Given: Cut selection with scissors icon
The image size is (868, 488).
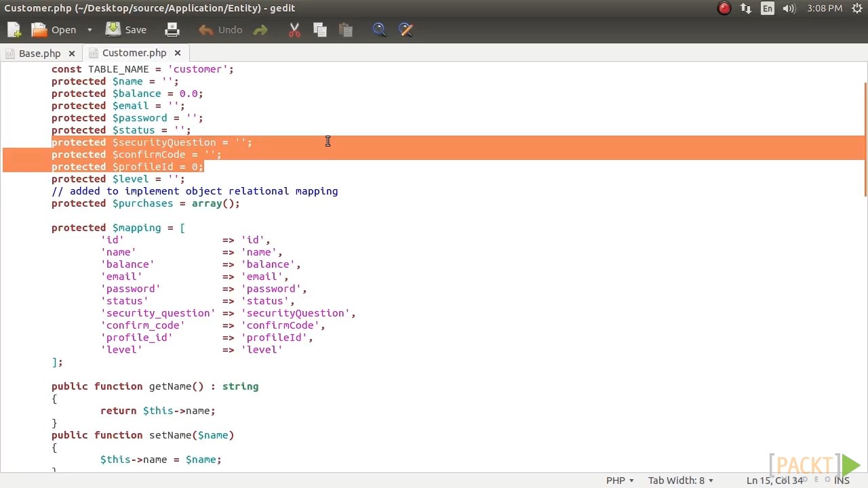Looking at the screenshot, I should pos(294,30).
